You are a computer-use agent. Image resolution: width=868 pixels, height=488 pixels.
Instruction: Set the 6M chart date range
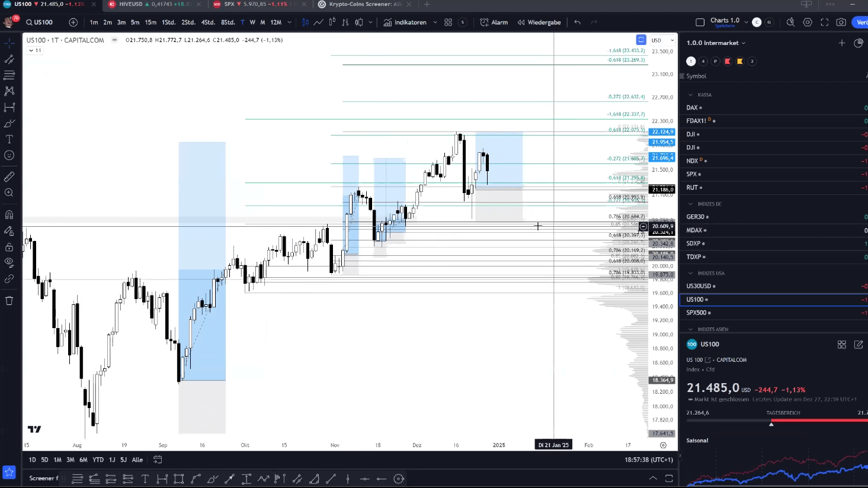[84, 460]
